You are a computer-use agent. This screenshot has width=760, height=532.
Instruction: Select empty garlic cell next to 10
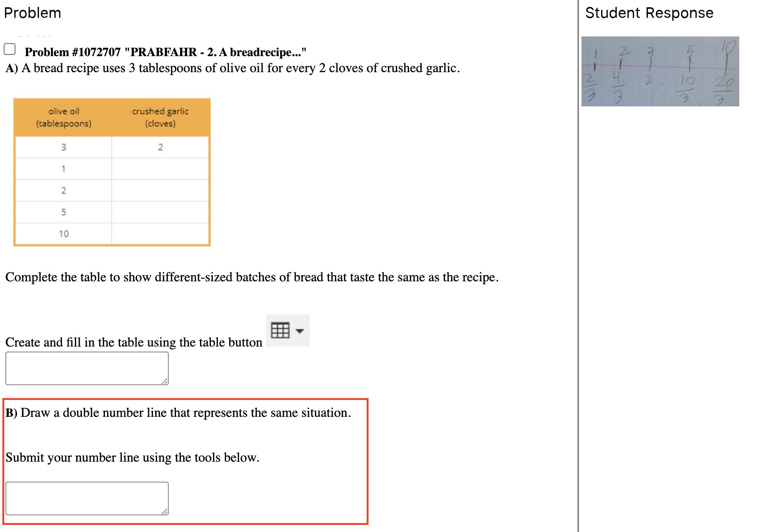(160, 234)
